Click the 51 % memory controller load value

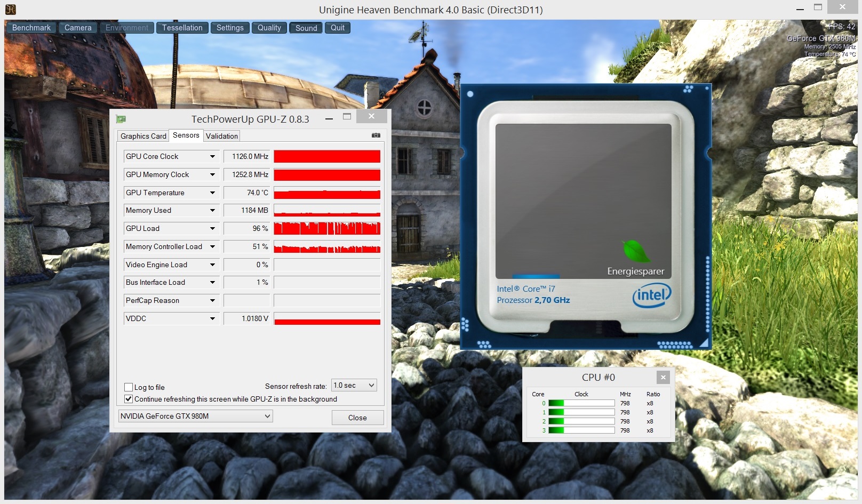pyautogui.click(x=247, y=246)
